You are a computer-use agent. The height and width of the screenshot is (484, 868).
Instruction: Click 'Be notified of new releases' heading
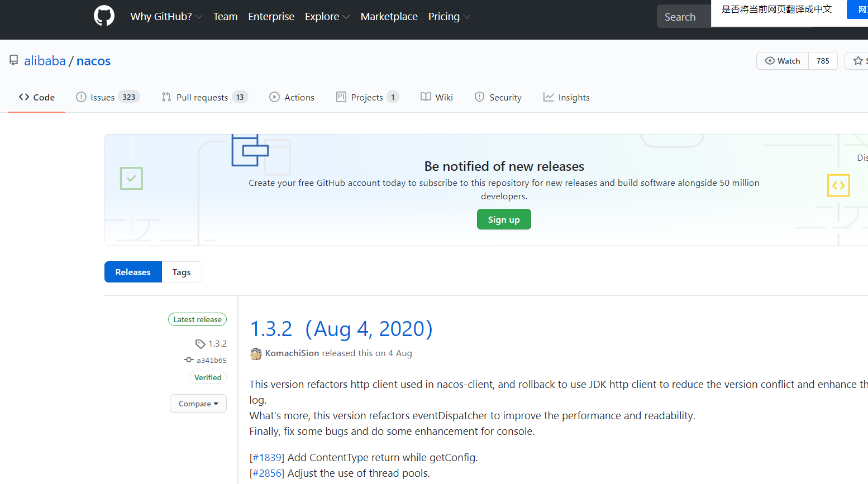click(504, 166)
